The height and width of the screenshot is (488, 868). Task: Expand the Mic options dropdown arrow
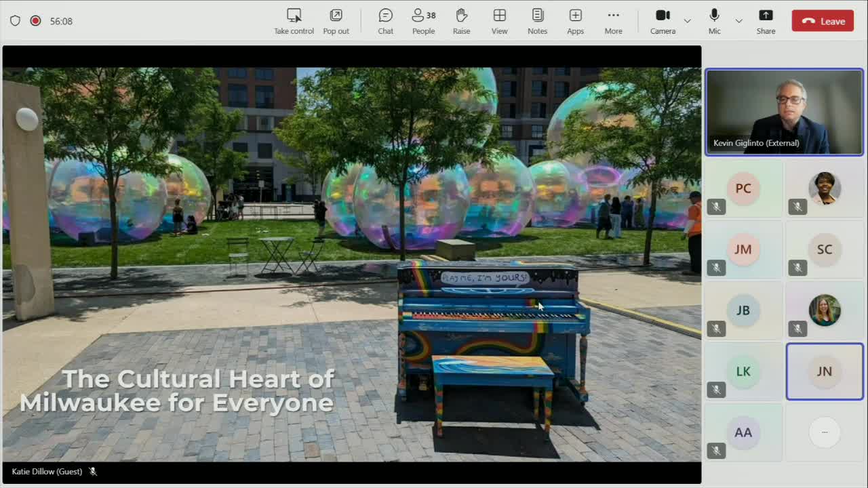click(x=739, y=21)
